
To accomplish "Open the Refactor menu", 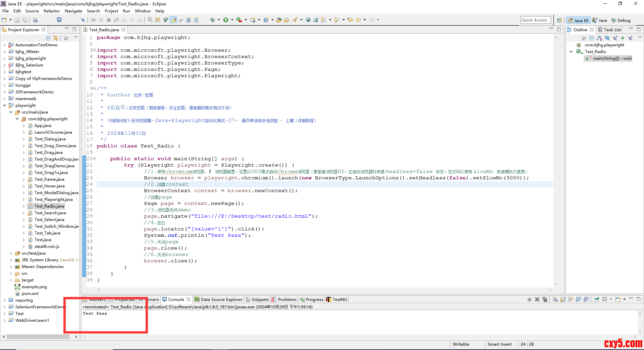I will coord(52,11).
